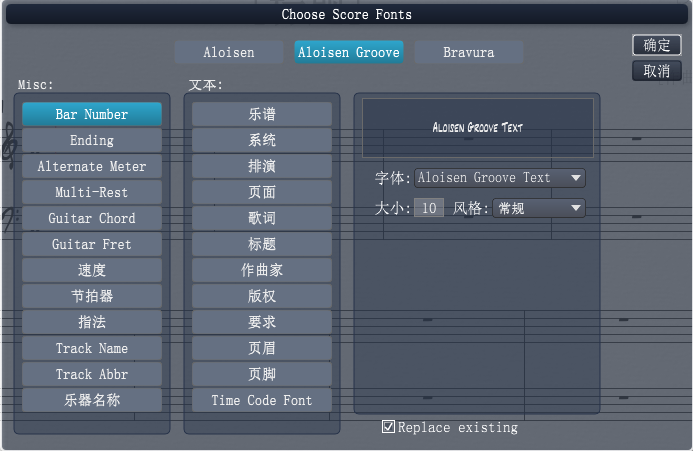The image size is (693, 451).
Task: Select the Ending font item
Action: coord(92,141)
